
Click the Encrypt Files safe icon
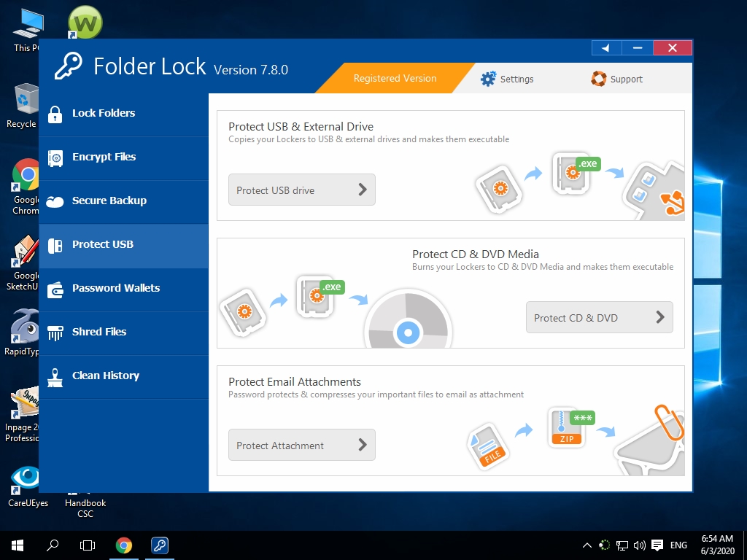pyautogui.click(x=55, y=157)
